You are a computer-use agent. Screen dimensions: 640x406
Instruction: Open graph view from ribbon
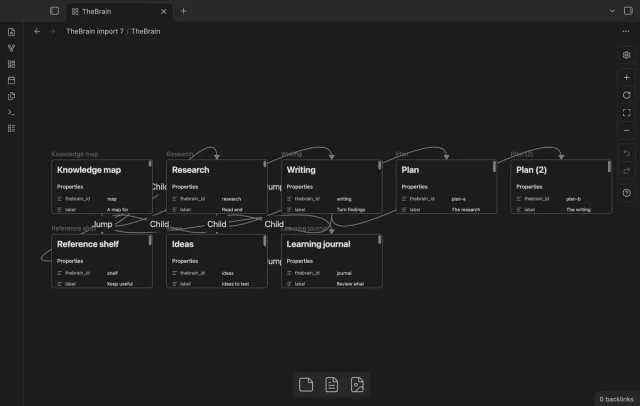pos(11,48)
